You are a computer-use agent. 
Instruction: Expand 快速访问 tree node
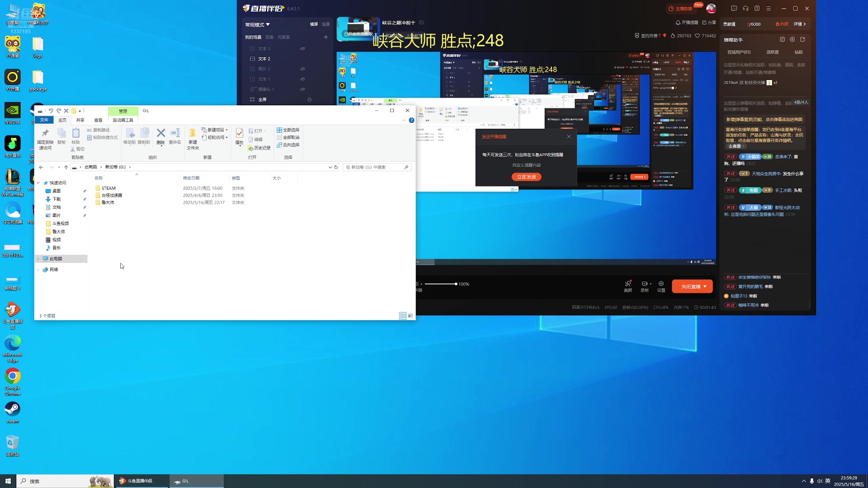click(38, 183)
